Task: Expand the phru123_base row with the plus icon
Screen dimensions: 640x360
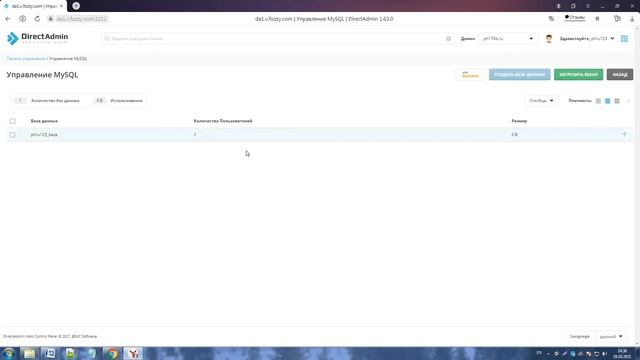Action: click(624, 134)
